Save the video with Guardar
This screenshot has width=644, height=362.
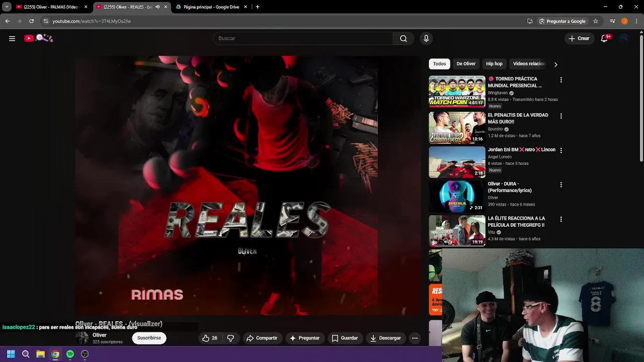pos(345,338)
